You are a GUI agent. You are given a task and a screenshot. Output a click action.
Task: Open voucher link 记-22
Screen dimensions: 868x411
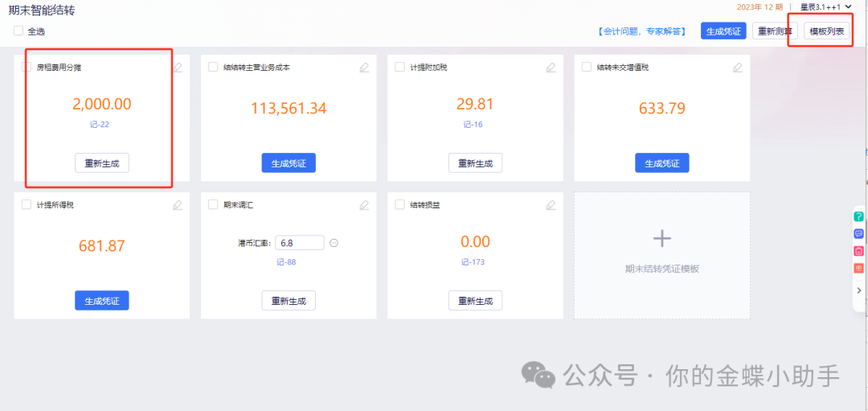tap(101, 125)
